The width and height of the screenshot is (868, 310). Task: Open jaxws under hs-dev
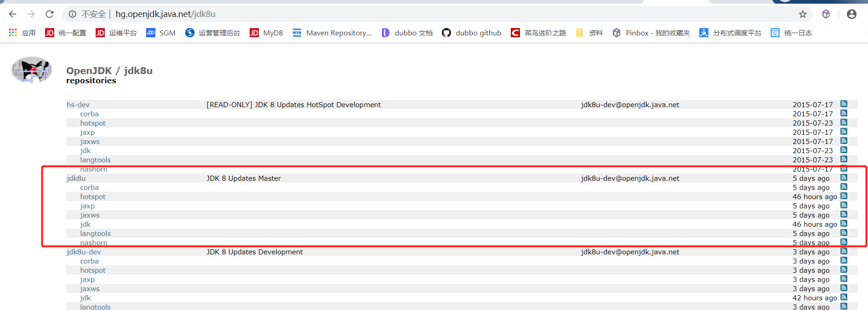(x=90, y=142)
